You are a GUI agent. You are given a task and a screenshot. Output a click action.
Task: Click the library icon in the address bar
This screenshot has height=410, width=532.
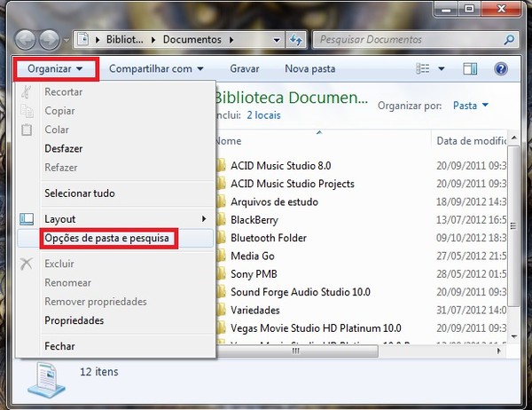(83, 39)
